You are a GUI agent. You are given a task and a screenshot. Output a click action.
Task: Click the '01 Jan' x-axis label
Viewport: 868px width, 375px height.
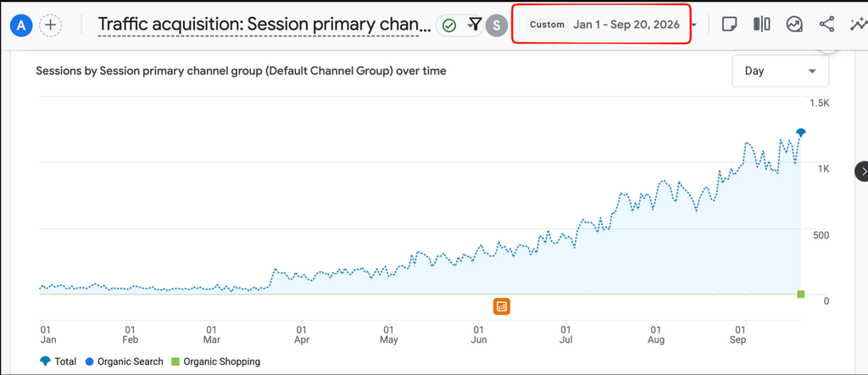(48, 334)
